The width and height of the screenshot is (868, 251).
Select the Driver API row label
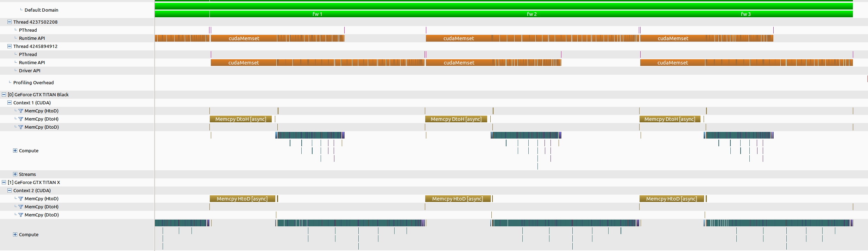(x=30, y=71)
